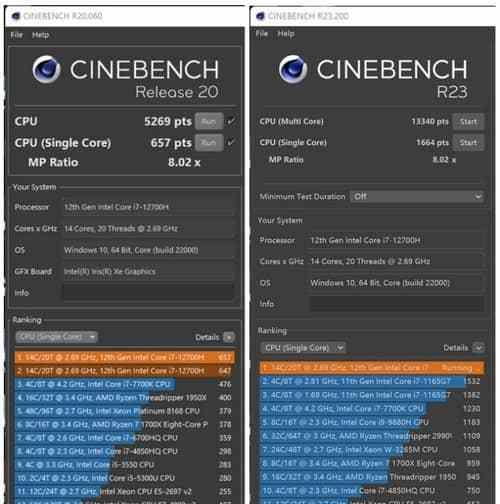Open the ranking type dropdown in R20 window

point(56,337)
